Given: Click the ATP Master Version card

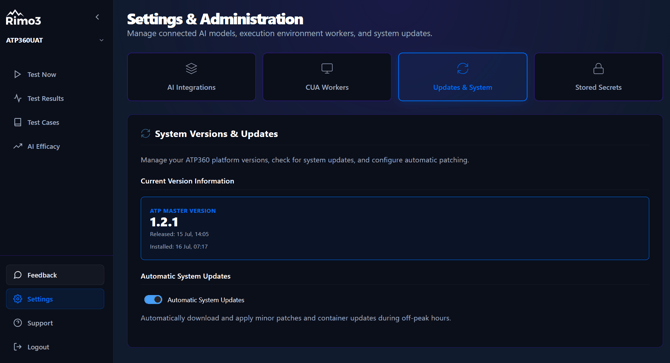Looking at the screenshot, I should coord(395,228).
